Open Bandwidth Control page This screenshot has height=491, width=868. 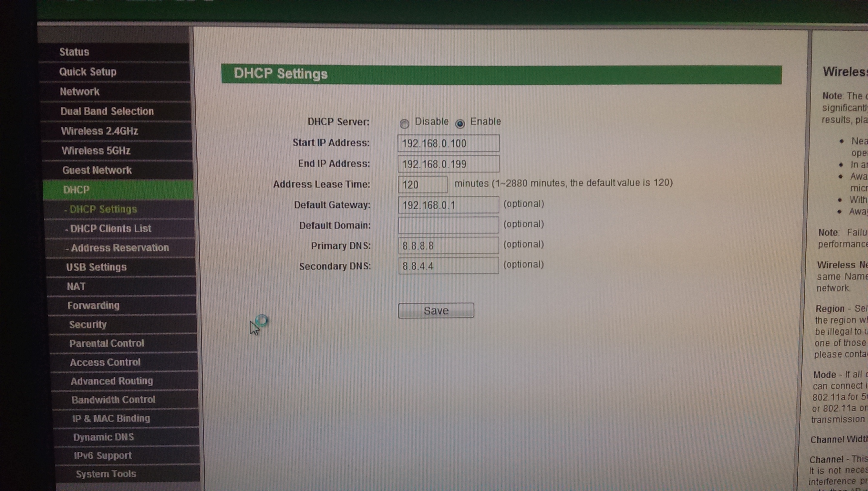113,400
